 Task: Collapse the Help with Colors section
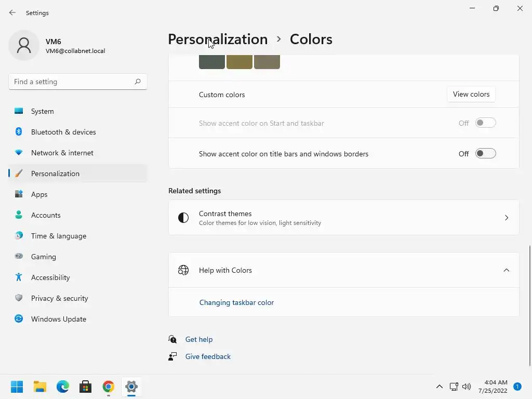click(506, 270)
